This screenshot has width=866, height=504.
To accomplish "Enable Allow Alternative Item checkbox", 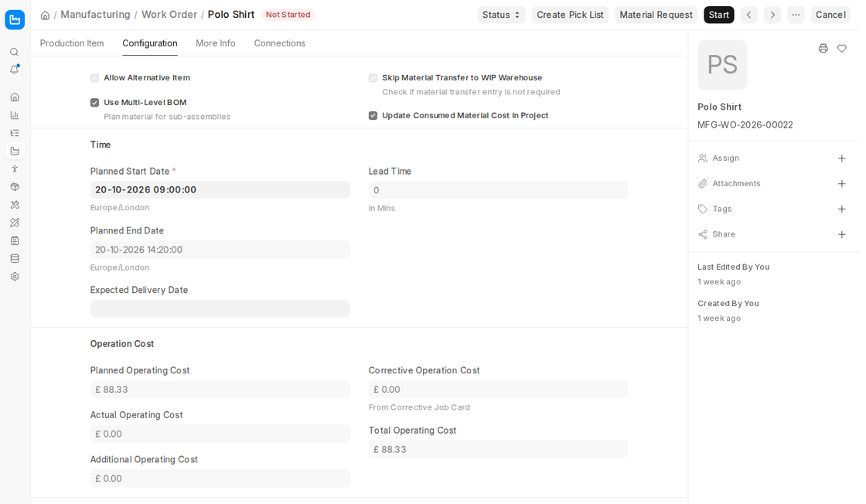I will click(x=94, y=78).
